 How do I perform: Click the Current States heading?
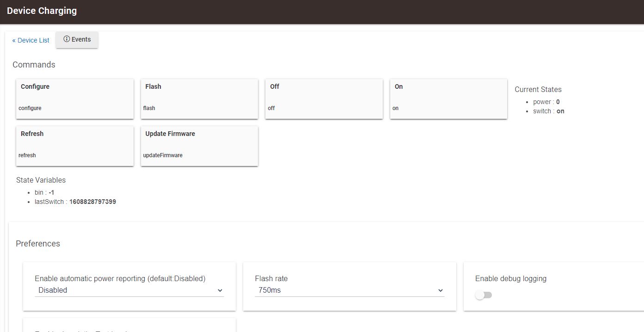pyautogui.click(x=538, y=90)
